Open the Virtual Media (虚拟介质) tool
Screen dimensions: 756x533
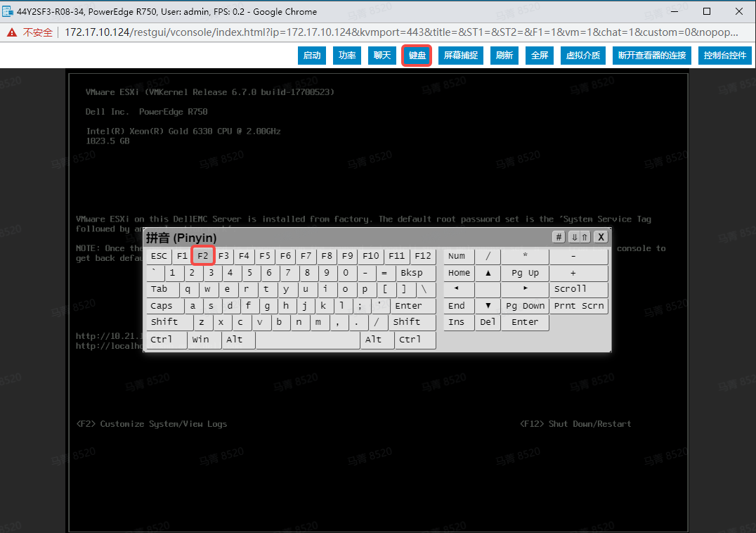[x=582, y=55]
